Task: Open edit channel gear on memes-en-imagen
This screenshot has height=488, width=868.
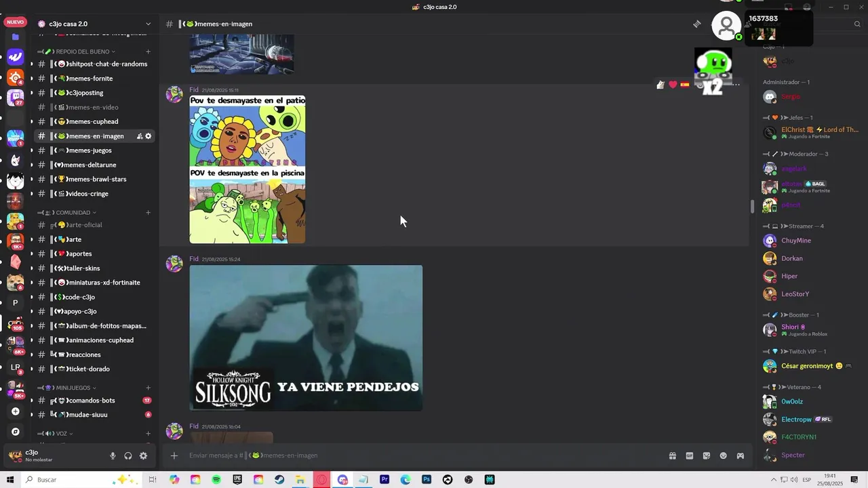Action: tap(149, 136)
